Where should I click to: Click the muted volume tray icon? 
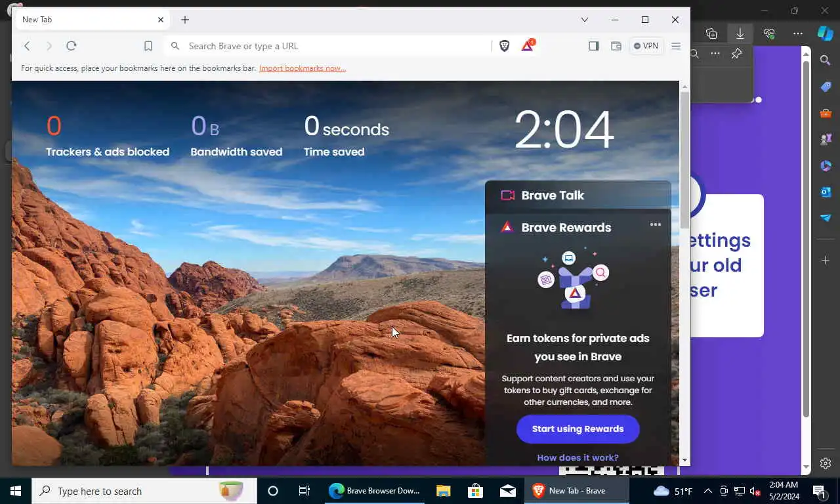[x=755, y=491]
